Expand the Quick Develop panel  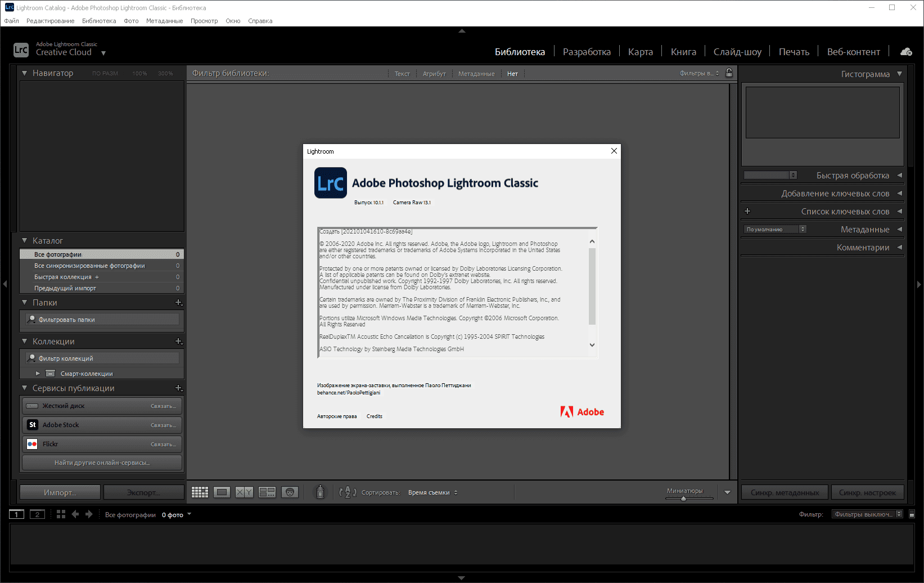(900, 176)
